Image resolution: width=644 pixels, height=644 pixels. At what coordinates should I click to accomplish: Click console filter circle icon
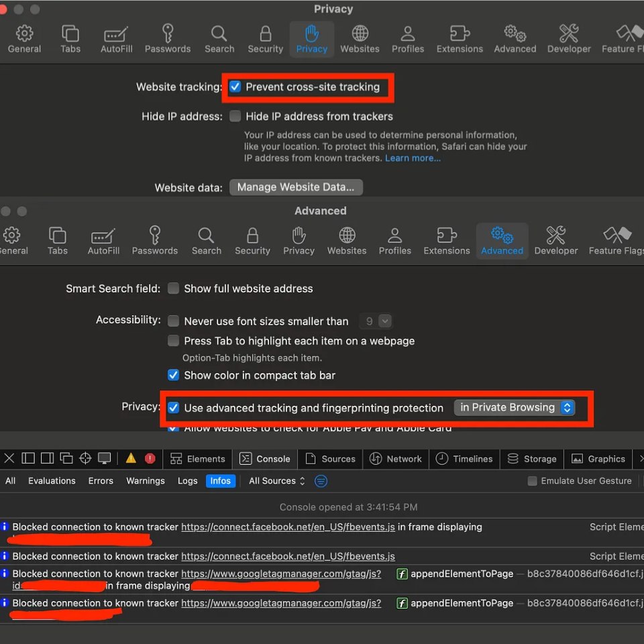tap(321, 481)
